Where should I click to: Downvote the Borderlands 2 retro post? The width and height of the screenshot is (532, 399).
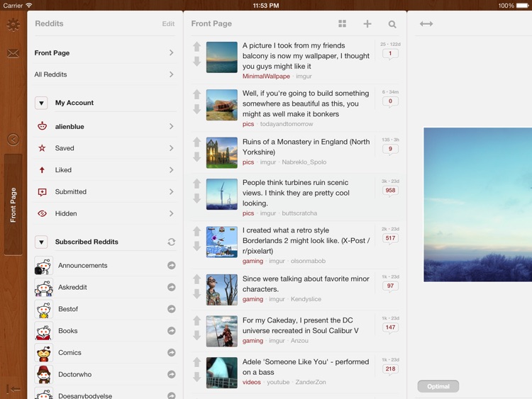point(196,247)
